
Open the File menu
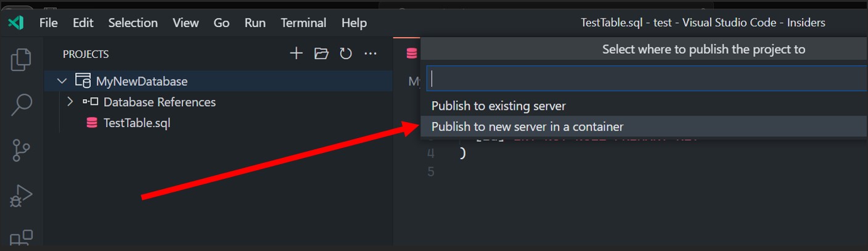click(x=48, y=23)
